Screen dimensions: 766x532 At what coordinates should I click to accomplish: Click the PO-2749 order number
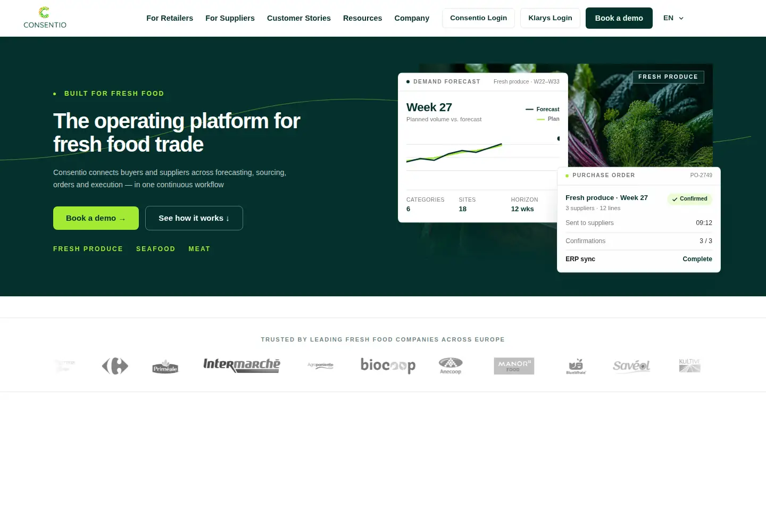coord(701,175)
